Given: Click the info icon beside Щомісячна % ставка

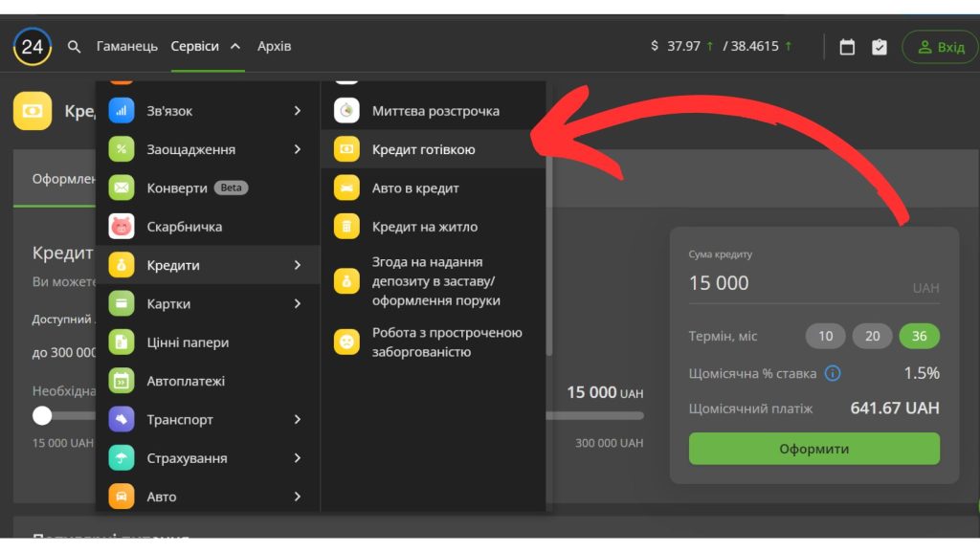Looking at the screenshot, I should point(833,373).
